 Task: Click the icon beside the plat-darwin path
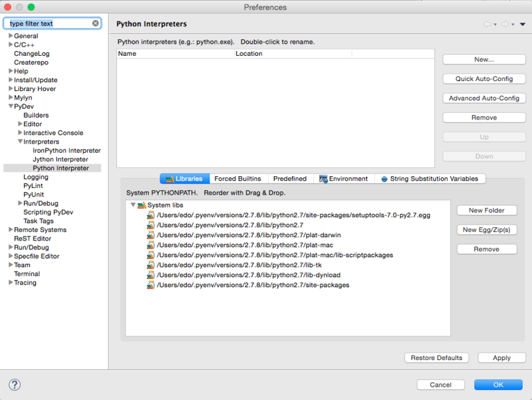click(x=151, y=235)
